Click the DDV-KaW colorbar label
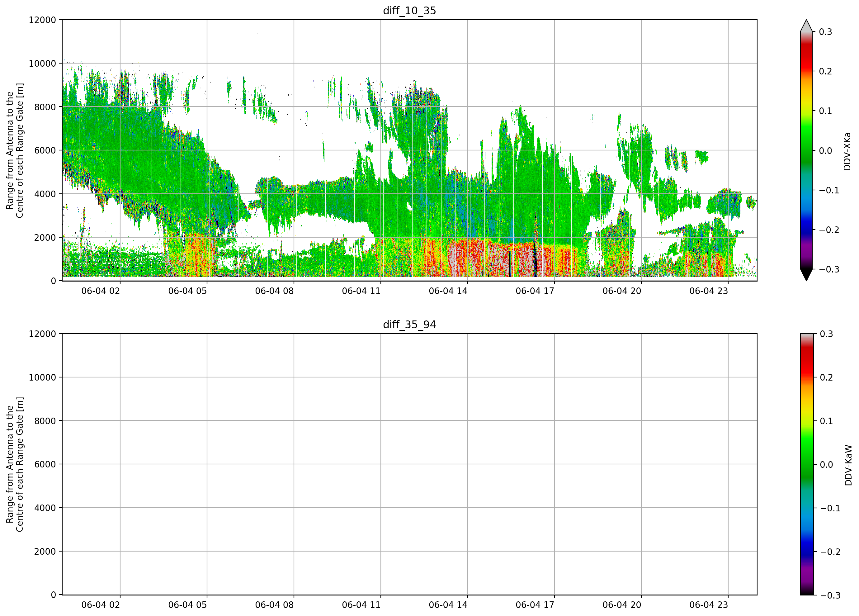This screenshot has height=616, width=859. (x=848, y=465)
